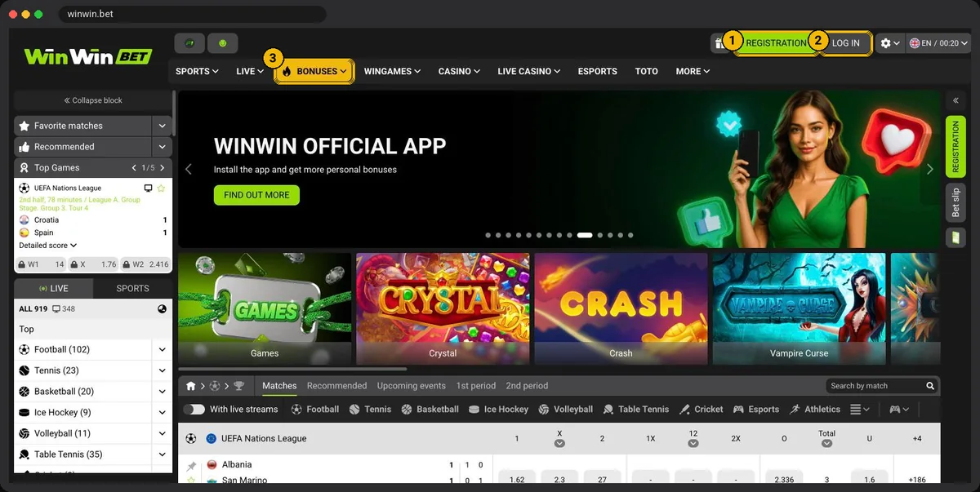Viewport: 980px width, 492px height.
Task: Go to the TOTO section
Action: click(646, 71)
